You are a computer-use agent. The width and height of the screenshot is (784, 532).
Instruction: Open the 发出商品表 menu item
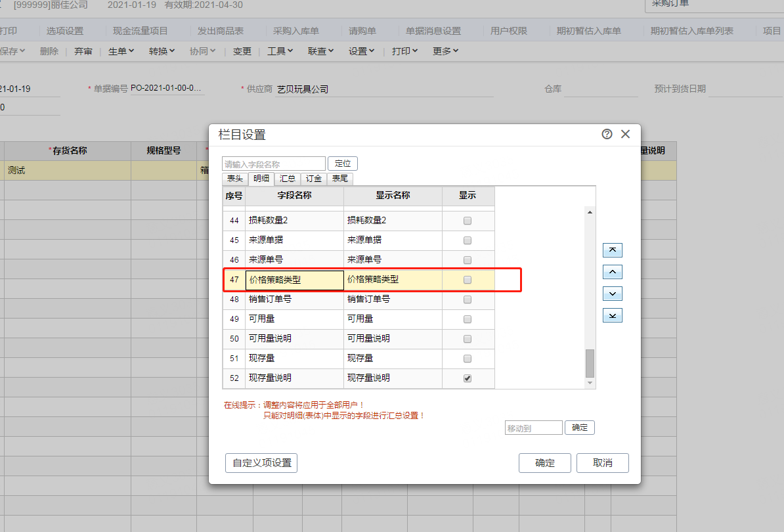pyautogui.click(x=221, y=31)
